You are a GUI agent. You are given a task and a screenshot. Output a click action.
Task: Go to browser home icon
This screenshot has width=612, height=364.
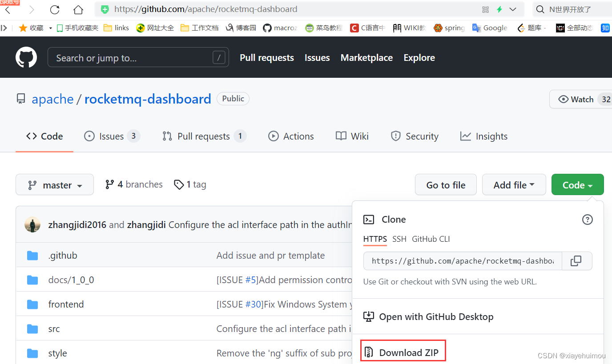click(78, 9)
